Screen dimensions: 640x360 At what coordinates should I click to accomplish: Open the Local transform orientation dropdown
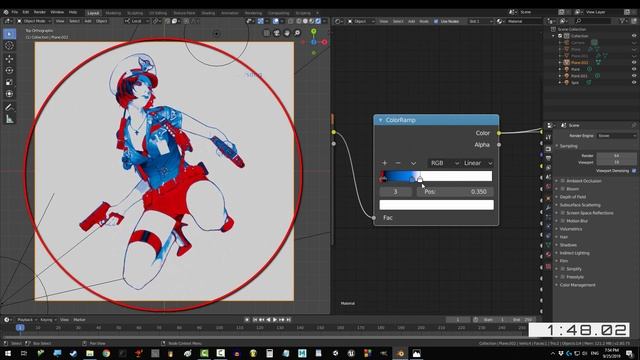[136, 21]
